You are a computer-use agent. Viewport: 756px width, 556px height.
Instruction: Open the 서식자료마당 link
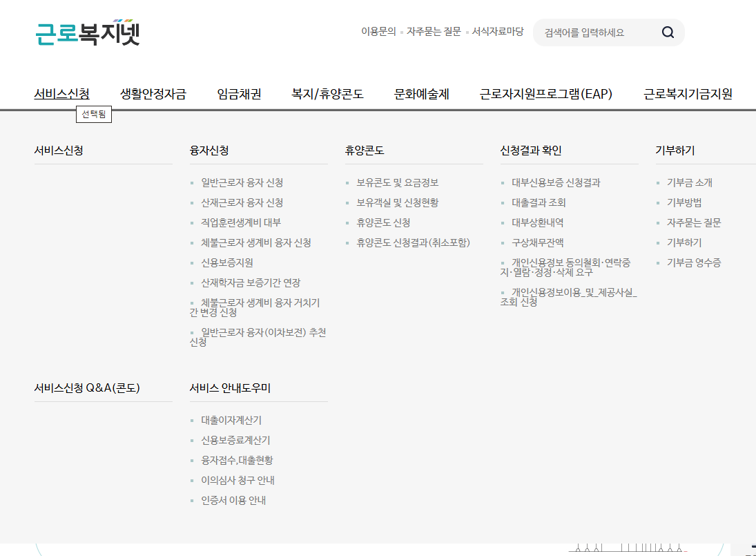(498, 31)
